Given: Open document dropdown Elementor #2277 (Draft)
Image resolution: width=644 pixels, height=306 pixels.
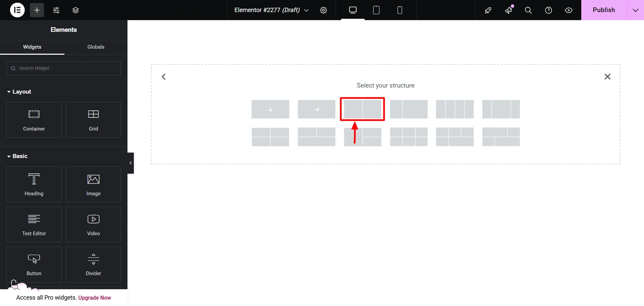Looking at the screenshot, I should pos(271,10).
